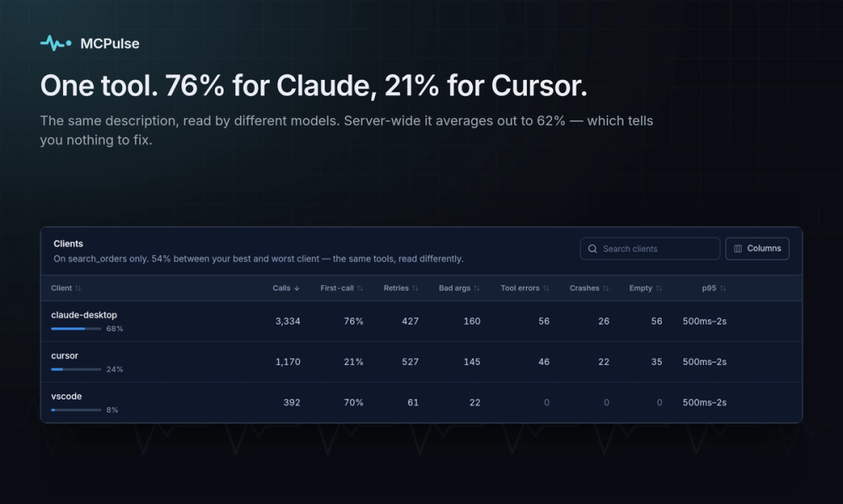
Task: Open the cursor client row
Action: tap(421, 362)
